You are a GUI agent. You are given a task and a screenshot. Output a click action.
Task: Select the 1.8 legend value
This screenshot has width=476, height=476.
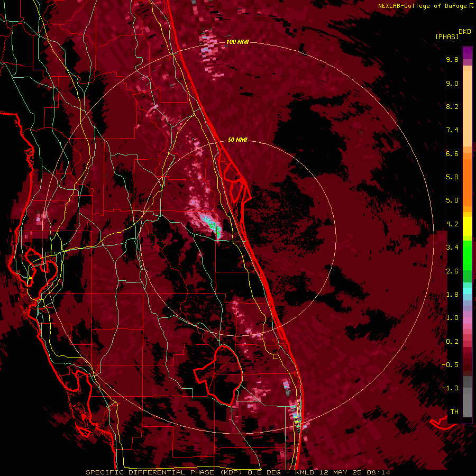[452, 295]
